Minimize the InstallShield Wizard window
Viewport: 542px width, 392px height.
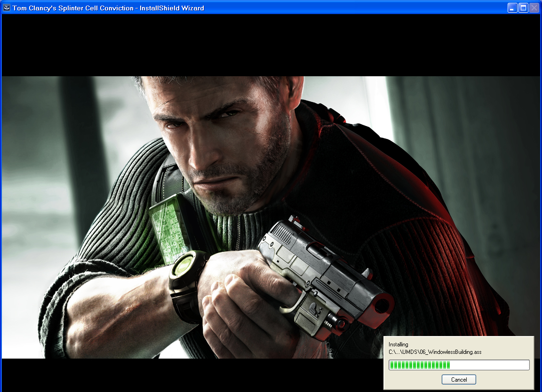pos(512,8)
